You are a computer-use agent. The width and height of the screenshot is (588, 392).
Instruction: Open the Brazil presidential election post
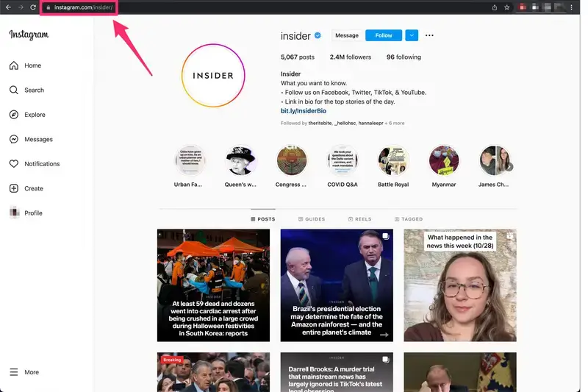coord(337,285)
